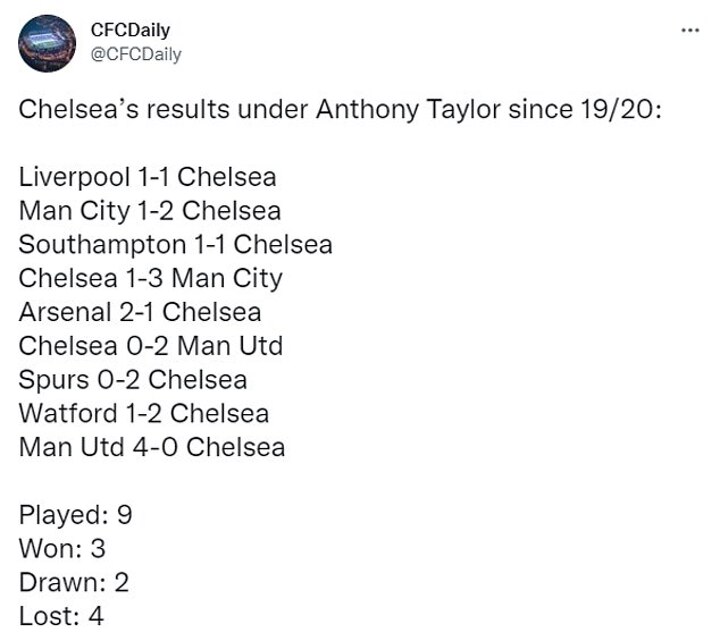Click the Chelsea 0-2 Man Utd line

(150, 345)
